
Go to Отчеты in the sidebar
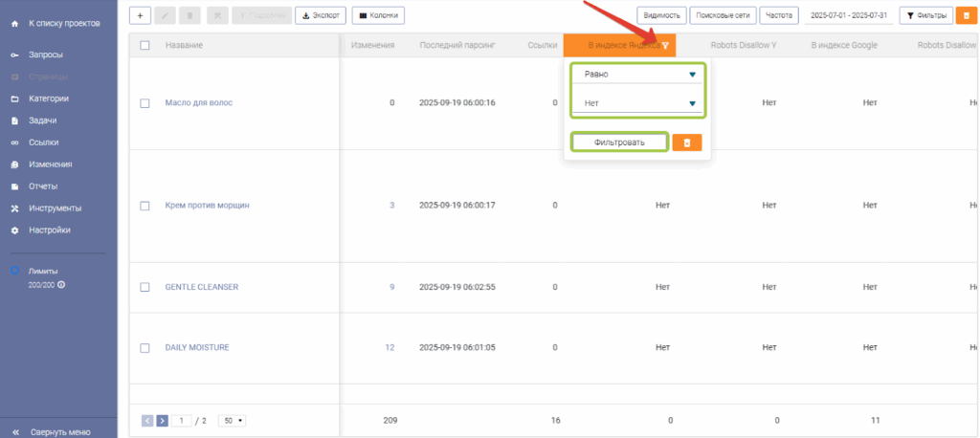click(x=43, y=186)
